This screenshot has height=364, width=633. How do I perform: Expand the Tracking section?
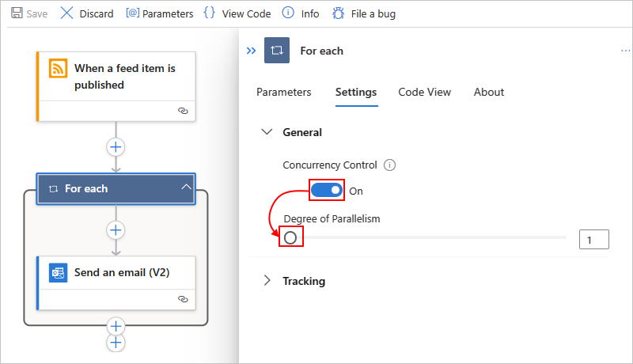[267, 280]
